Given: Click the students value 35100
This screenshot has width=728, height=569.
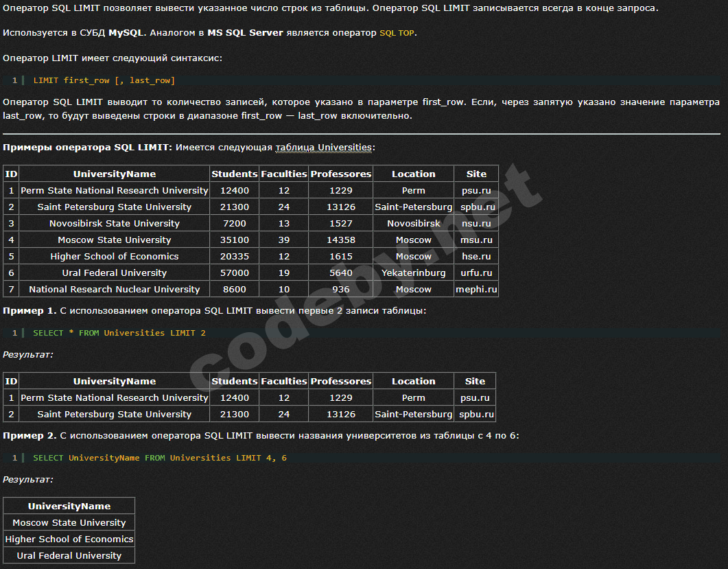Looking at the screenshot, I should pos(235,240).
